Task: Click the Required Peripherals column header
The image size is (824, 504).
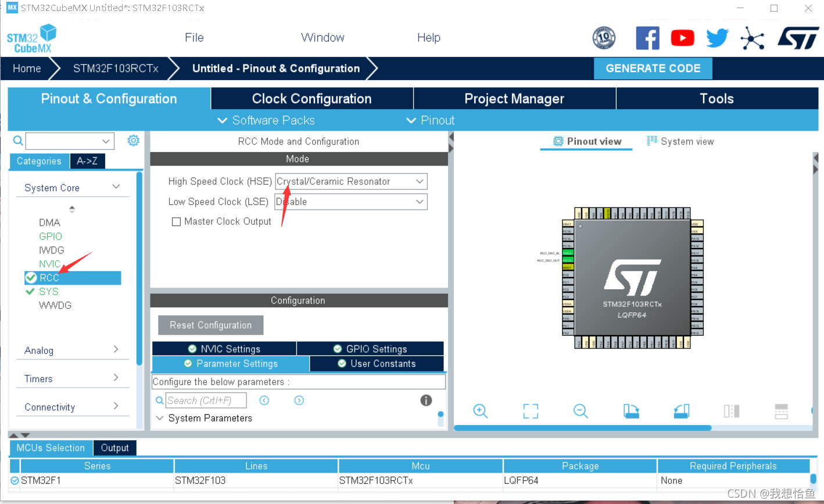Action: pos(733,466)
